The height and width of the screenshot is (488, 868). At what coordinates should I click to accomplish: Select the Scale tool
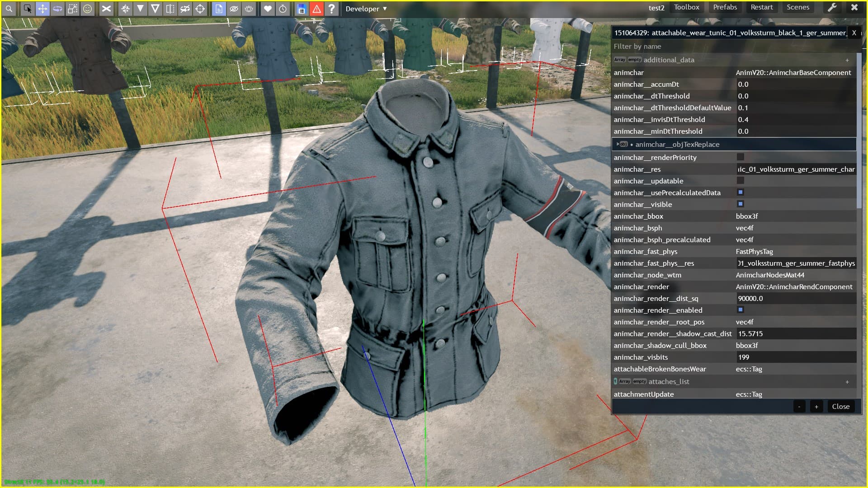72,8
